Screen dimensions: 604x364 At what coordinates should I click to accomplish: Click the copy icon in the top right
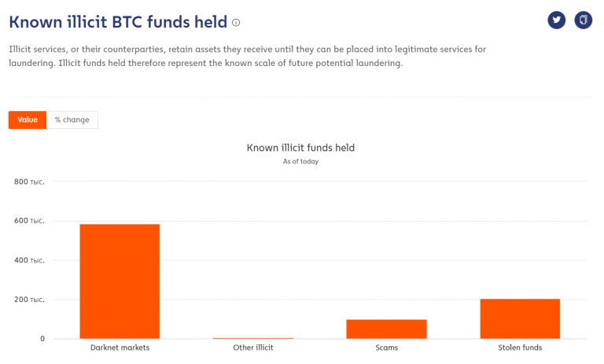pyautogui.click(x=583, y=20)
